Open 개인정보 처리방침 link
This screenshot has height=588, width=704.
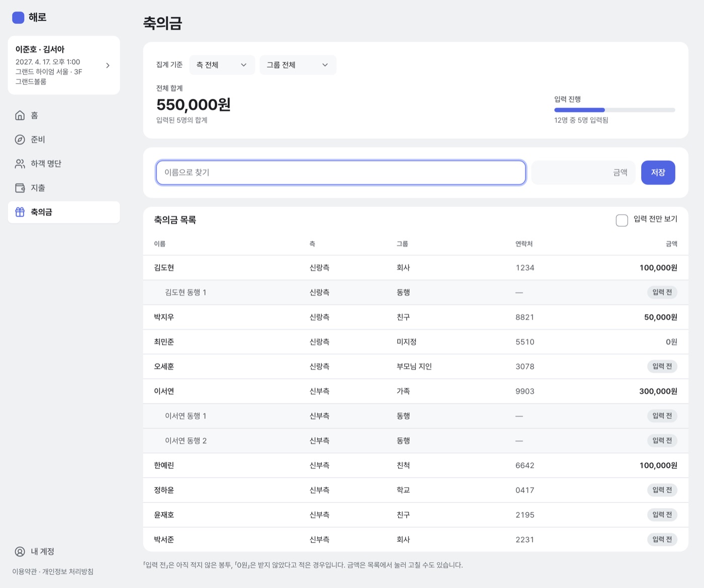(x=68, y=571)
